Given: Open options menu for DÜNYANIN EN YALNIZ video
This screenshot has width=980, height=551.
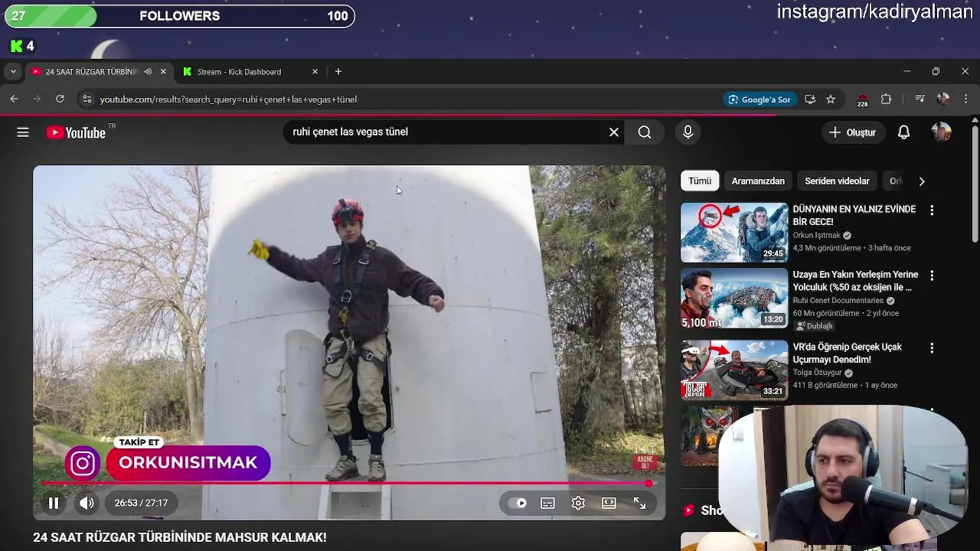Looking at the screenshot, I should pyautogui.click(x=932, y=210).
